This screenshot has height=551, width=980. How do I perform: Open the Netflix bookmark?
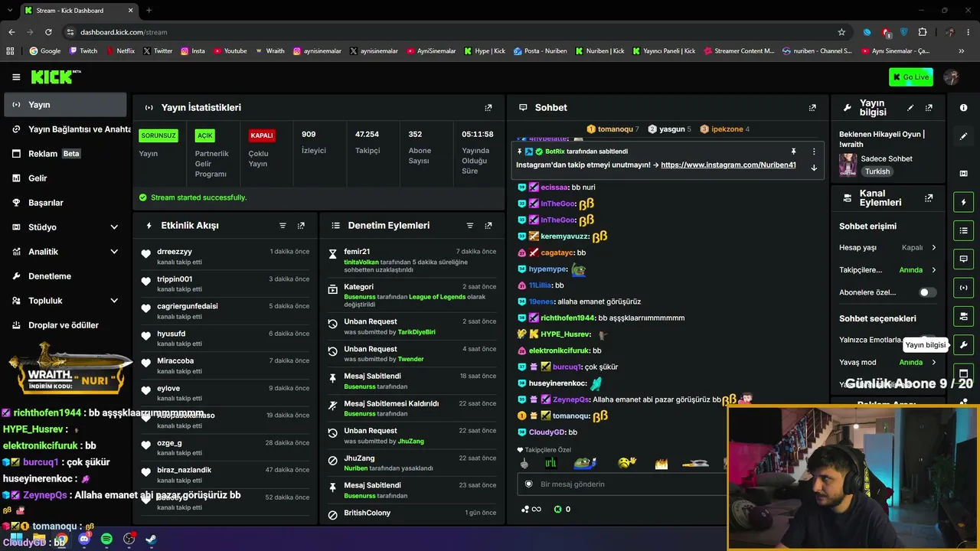coord(119,51)
